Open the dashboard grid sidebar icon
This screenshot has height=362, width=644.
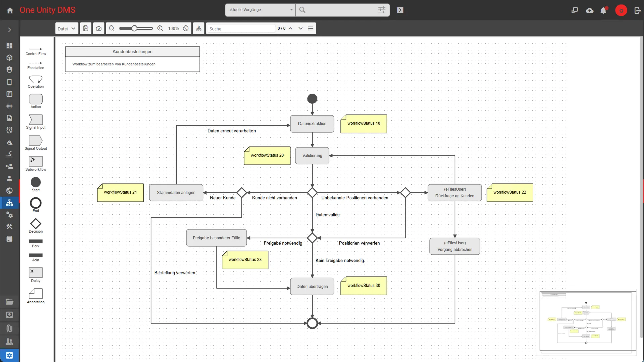(x=10, y=45)
